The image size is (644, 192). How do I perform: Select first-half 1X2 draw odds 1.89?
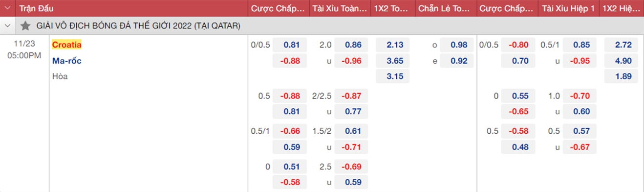tap(621, 76)
